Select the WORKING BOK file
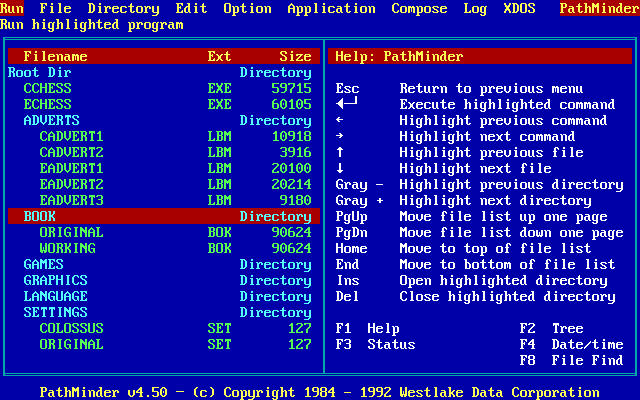The height and width of the screenshot is (400, 640). click(67, 248)
